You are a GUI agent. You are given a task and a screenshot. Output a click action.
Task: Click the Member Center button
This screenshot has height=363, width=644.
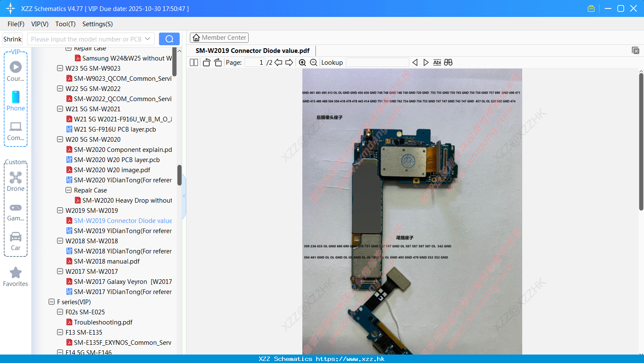pos(219,38)
